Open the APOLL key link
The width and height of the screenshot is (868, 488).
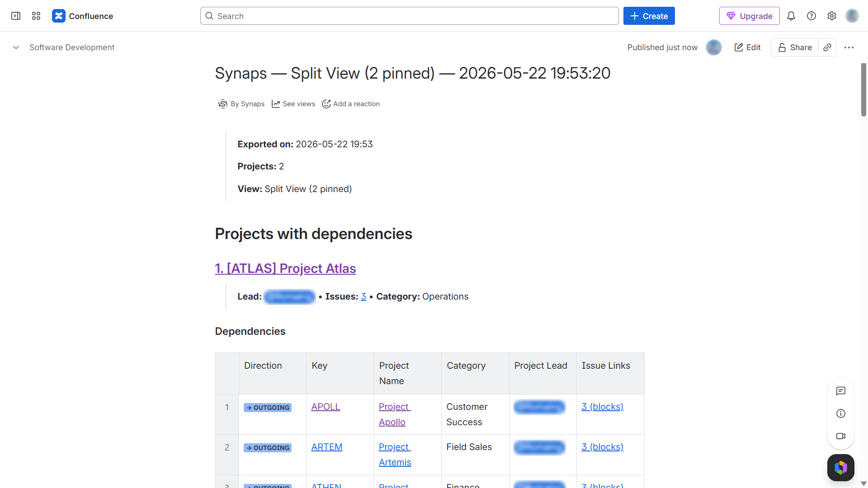pos(325,407)
